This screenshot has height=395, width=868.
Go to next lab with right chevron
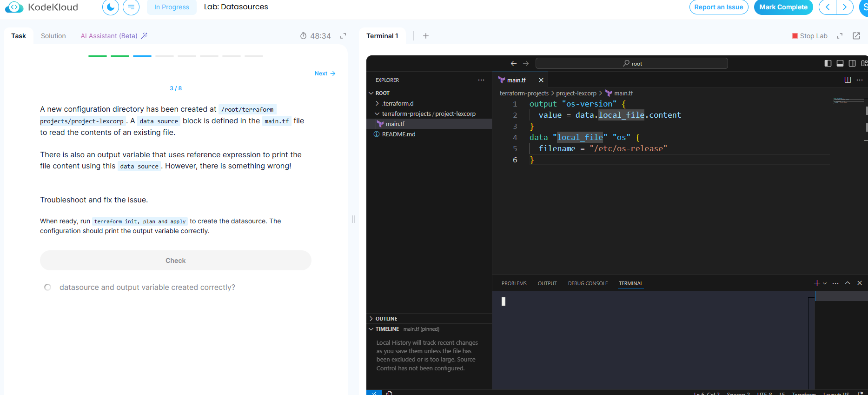845,7
